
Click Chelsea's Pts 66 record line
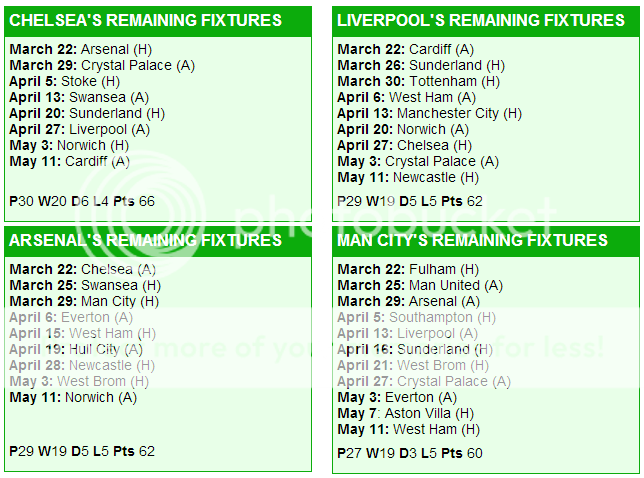82,201
